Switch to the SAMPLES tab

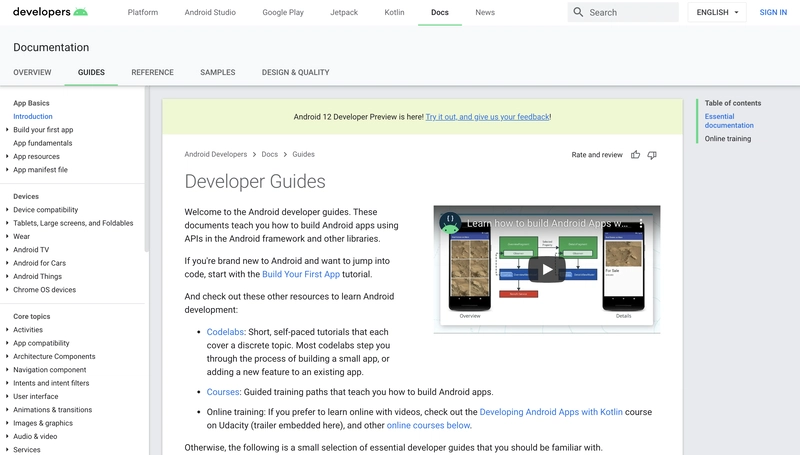click(x=218, y=72)
